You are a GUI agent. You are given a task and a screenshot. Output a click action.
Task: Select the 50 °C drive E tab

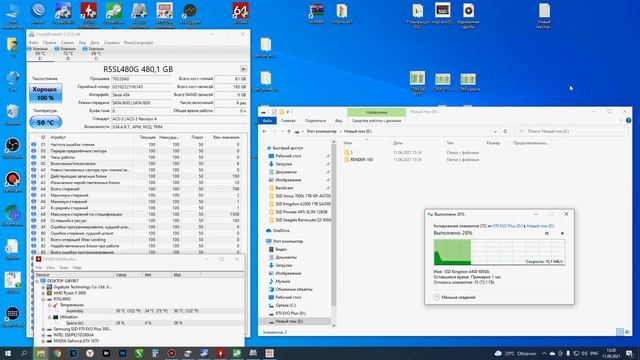(x=40, y=53)
